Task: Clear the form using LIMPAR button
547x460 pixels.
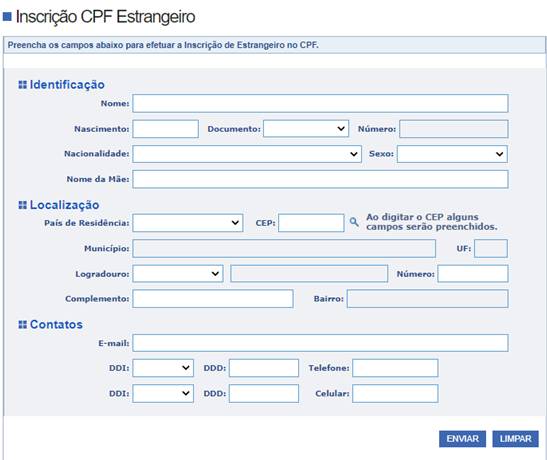Action: tap(515, 439)
